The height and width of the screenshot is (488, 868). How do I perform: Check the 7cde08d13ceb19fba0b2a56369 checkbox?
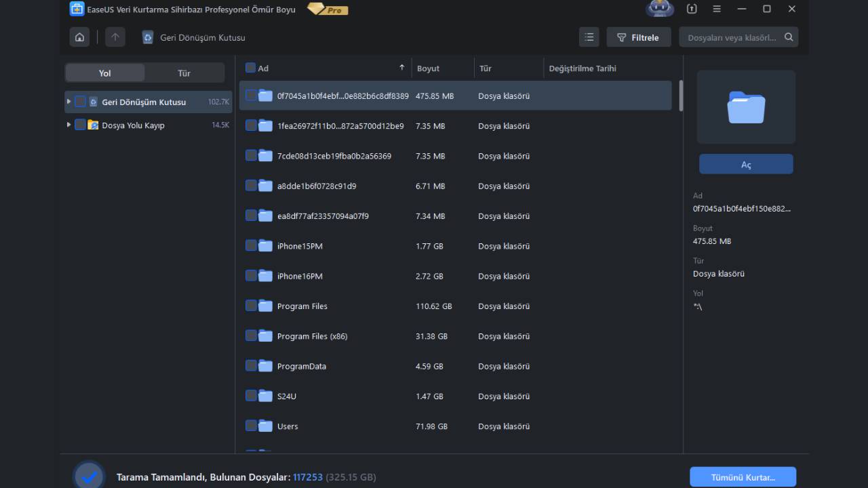(x=250, y=155)
